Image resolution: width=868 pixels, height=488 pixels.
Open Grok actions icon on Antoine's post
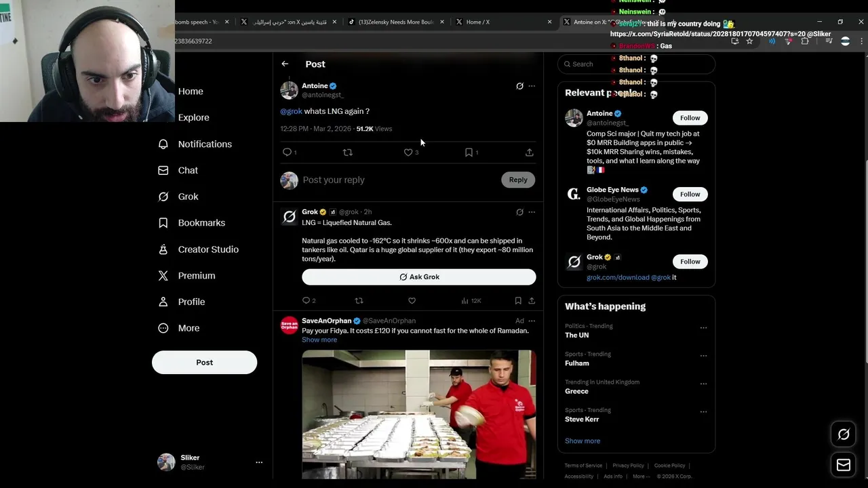519,86
